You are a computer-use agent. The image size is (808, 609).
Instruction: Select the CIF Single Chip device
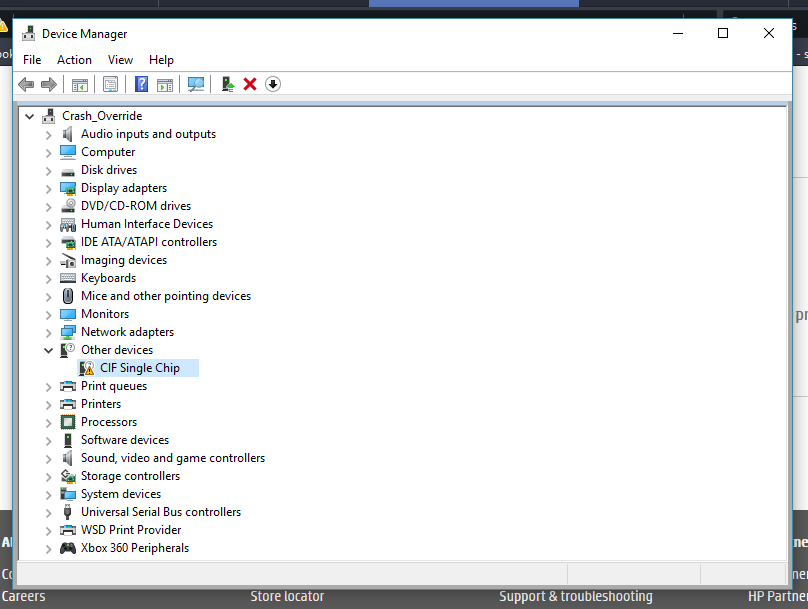tap(140, 368)
